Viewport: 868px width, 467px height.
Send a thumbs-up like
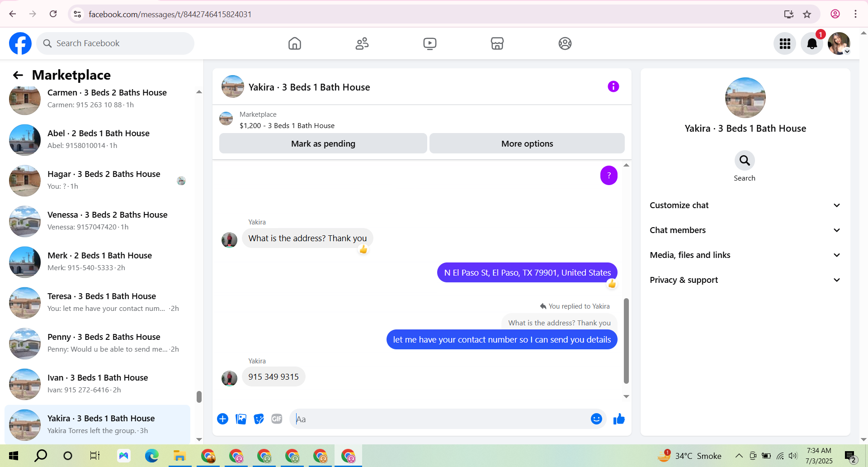(x=619, y=419)
